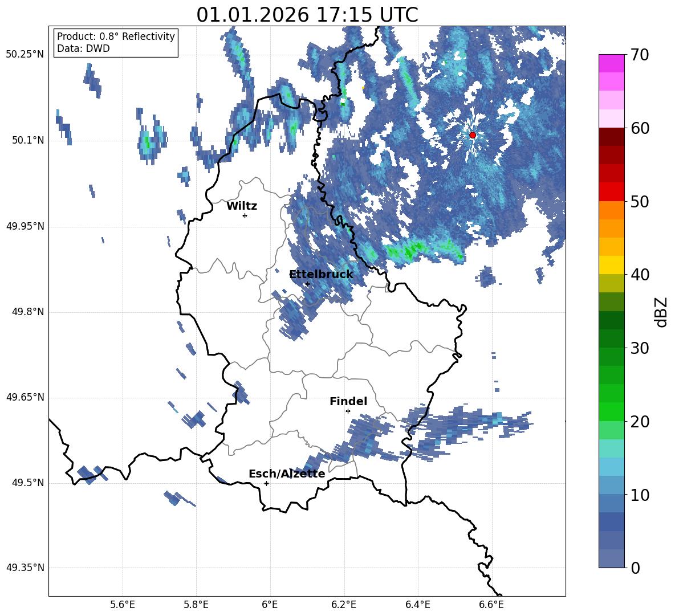Click the 6.2°E longitude label
The height and width of the screenshot is (616, 675).
pyautogui.click(x=344, y=605)
